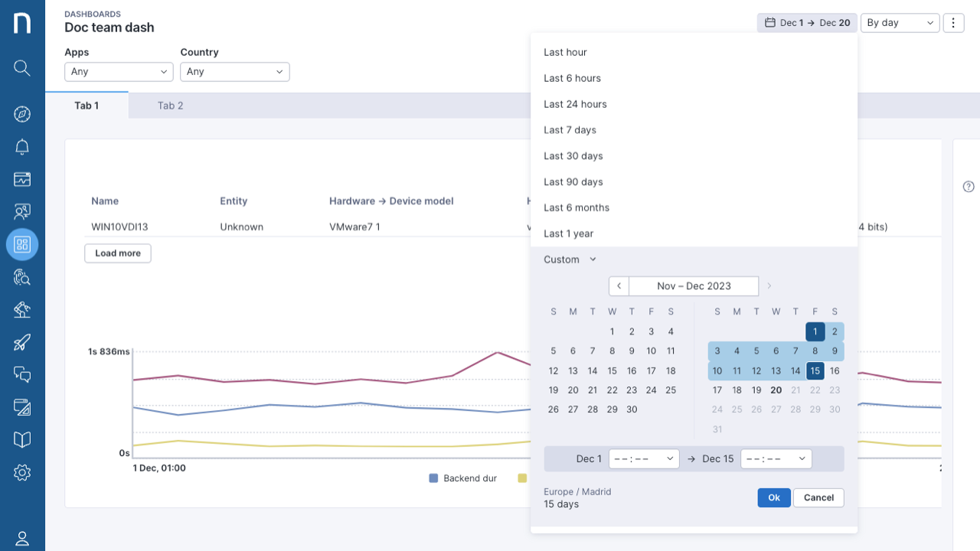Click the compass icon in the sidebar
Screen dimensions: 980x551
(22, 114)
